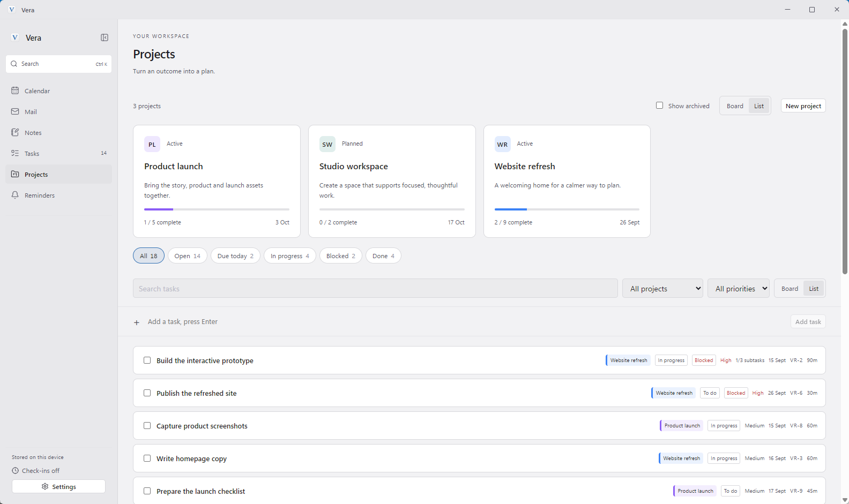This screenshot has height=504, width=849.
Task: Focus the sidebar Search box
Action: (58, 64)
